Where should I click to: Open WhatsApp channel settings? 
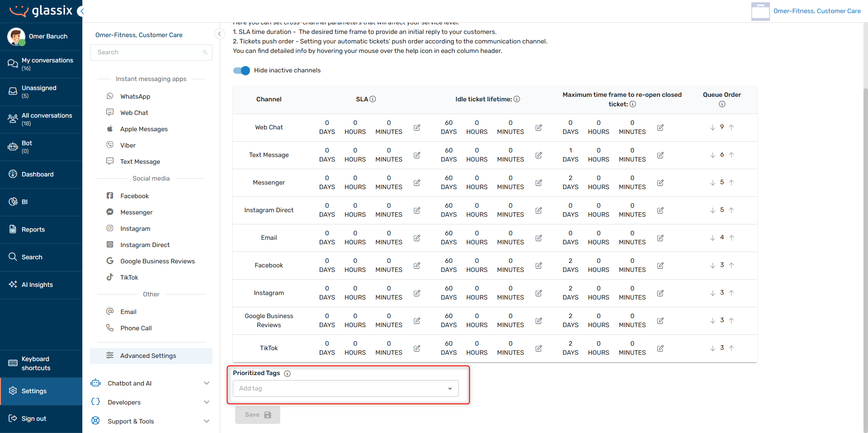[135, 96]
